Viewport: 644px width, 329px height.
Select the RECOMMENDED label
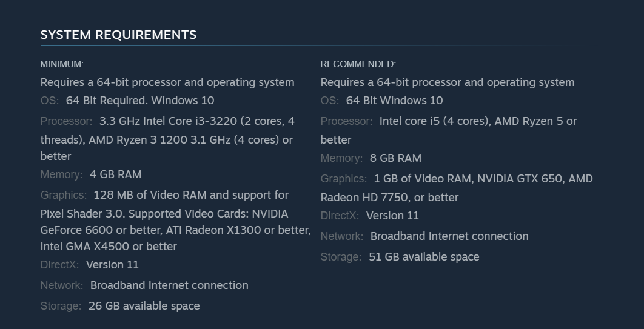[358, 64]
